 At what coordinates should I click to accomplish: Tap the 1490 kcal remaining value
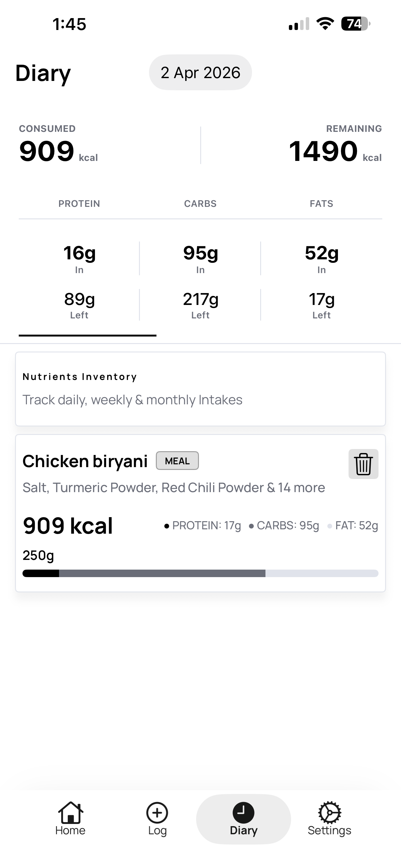point(323,151)
